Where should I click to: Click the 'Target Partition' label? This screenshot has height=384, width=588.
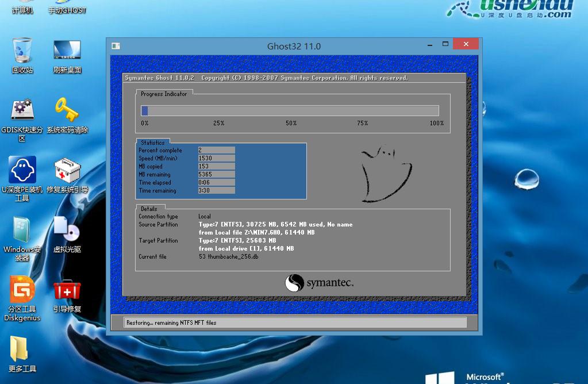(158, 240)
